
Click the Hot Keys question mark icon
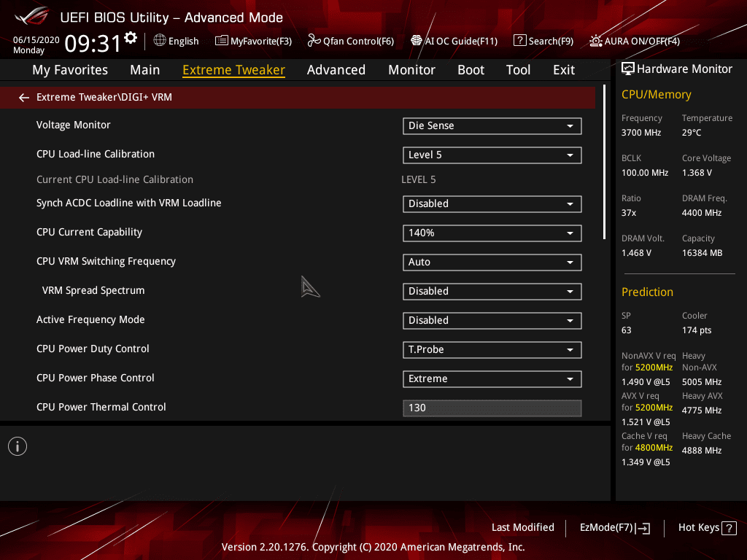(729, 528)
